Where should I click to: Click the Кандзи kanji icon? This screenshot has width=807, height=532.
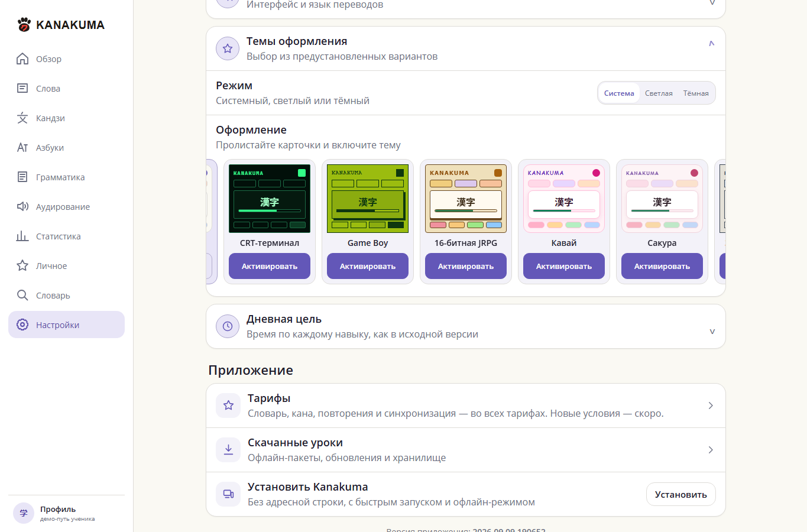22,118
